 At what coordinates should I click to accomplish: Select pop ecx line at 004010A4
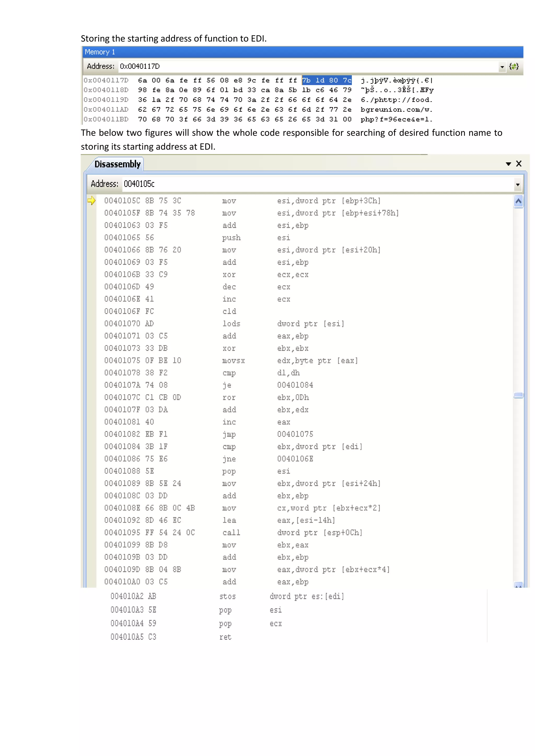(x=196, y=623)
